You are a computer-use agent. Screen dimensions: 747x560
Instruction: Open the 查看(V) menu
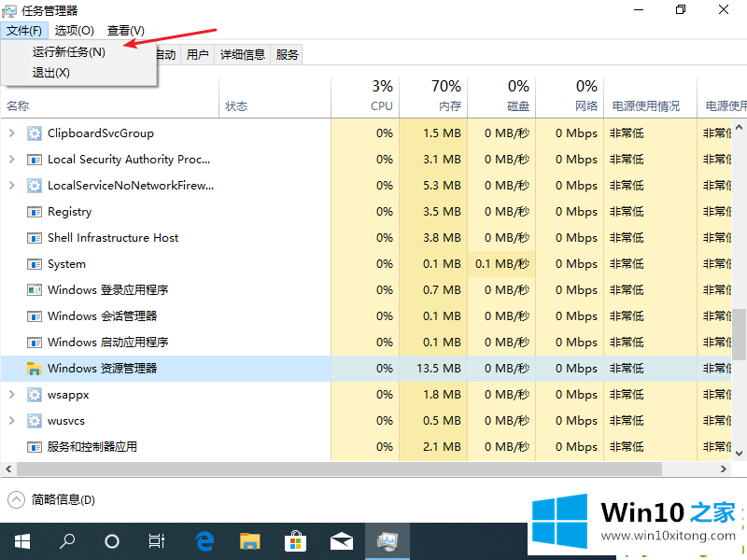click(126, 31)
